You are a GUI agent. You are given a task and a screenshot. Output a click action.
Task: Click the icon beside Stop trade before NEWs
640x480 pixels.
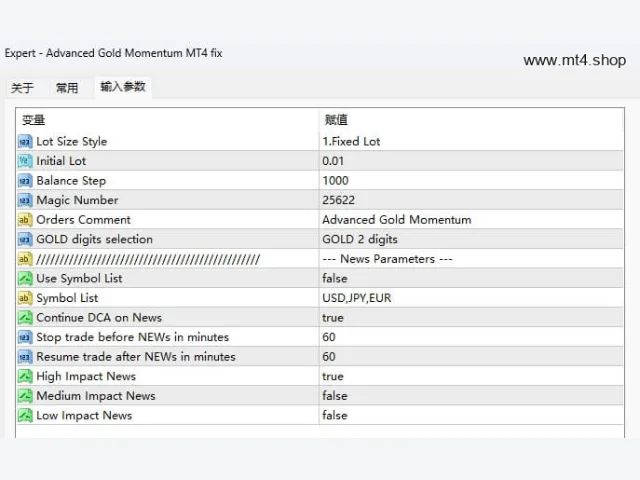pyautogui.click(x=24, y=338)
